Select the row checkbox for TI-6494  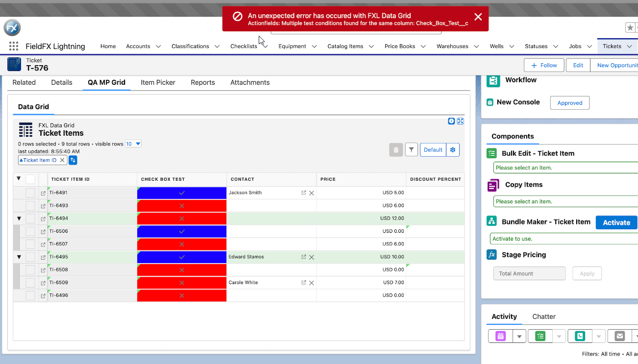[x=30, y=218]
